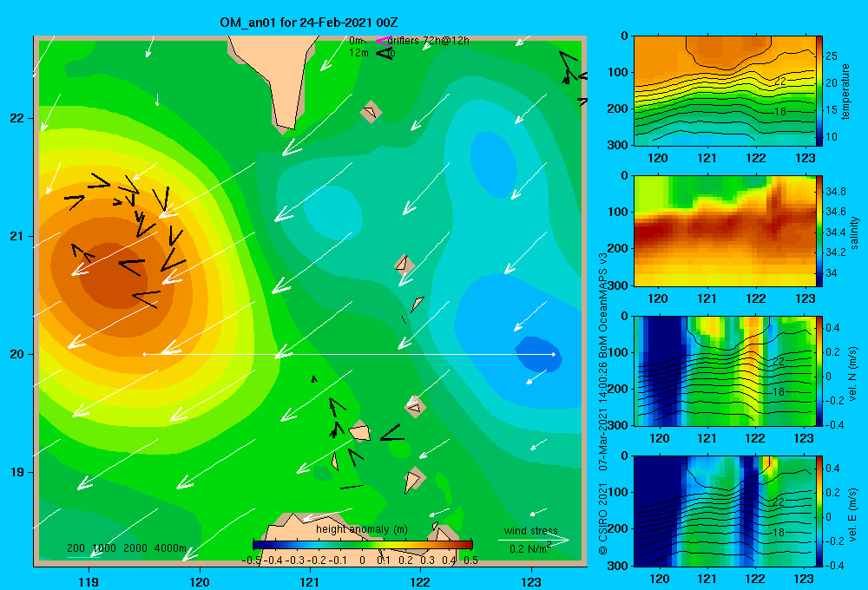
Task: Click the vel. E color scale bar
Action: coord(819,511)
